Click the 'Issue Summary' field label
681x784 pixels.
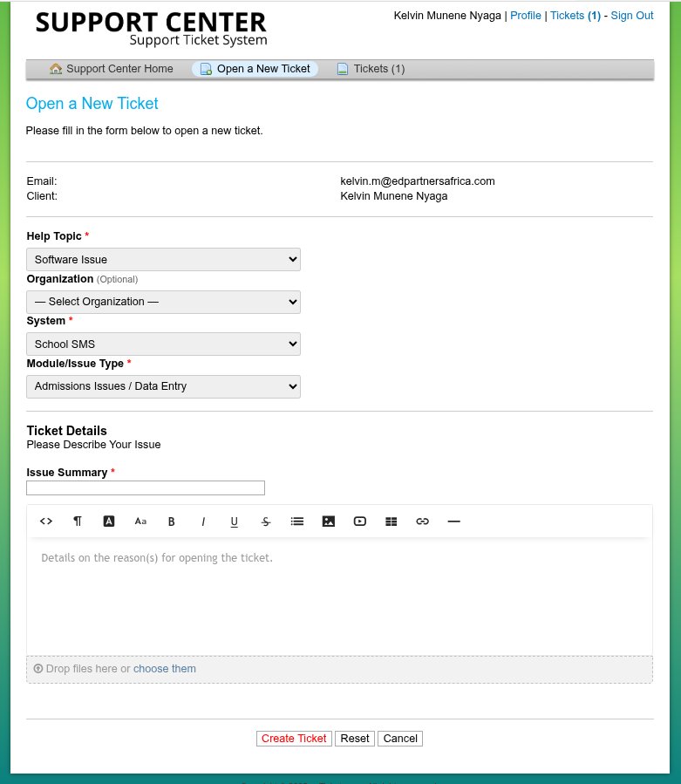(x=67, y=473)
